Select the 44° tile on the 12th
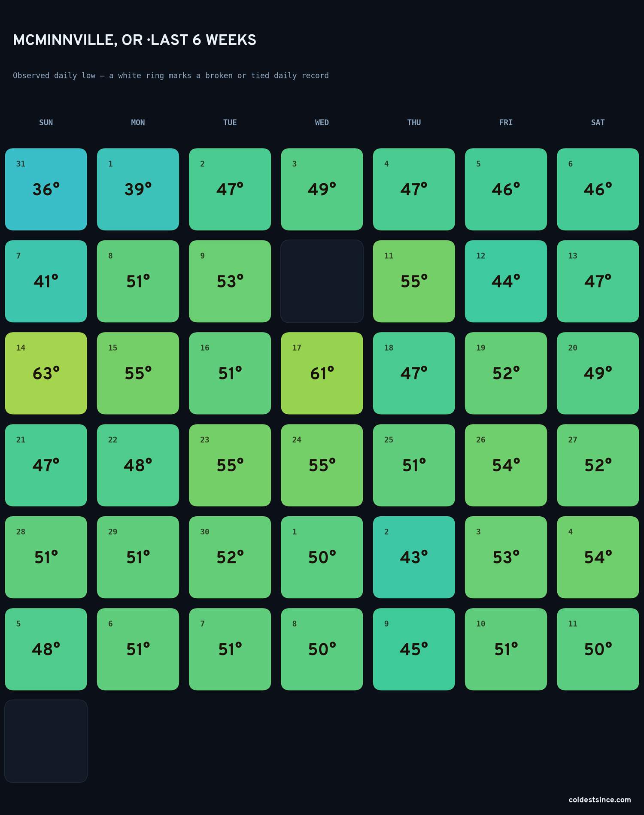The width and height of the screenshot is (644, 815). coord(506,281)
